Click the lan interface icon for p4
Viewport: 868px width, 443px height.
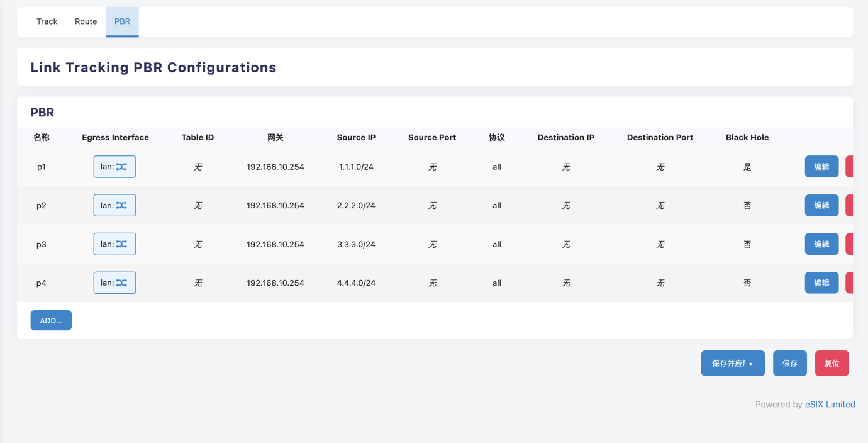click(x=121, y=283)
